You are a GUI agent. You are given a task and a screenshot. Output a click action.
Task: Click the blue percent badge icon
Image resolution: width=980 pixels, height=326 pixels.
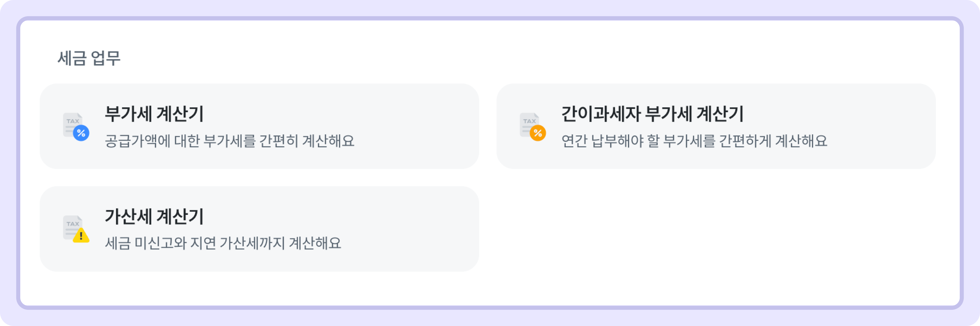point(81,133)
